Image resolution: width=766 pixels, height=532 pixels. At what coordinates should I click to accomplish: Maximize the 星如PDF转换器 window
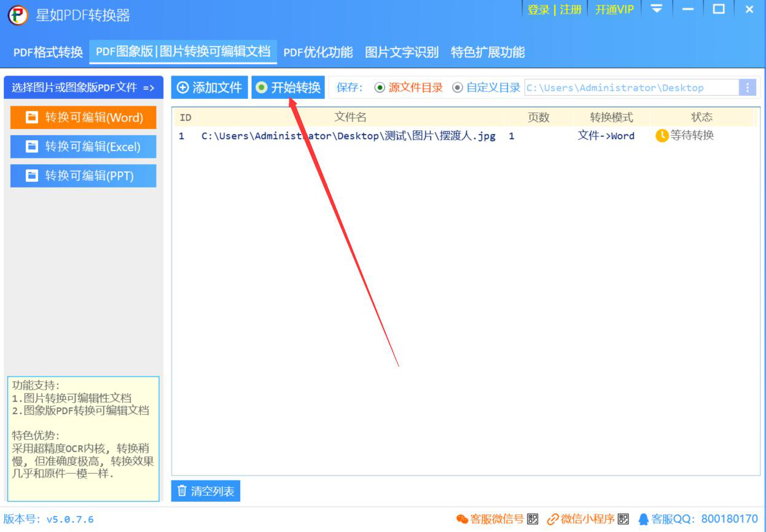coord(719,9)
